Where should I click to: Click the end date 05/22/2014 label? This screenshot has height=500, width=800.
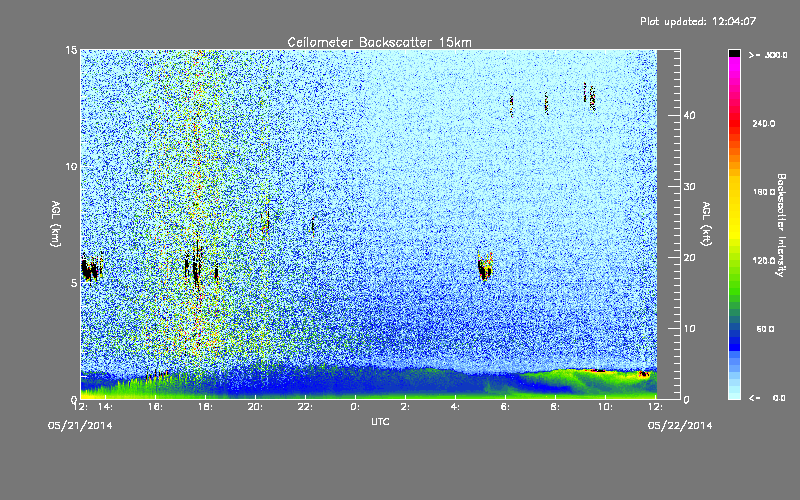[680, 426]
